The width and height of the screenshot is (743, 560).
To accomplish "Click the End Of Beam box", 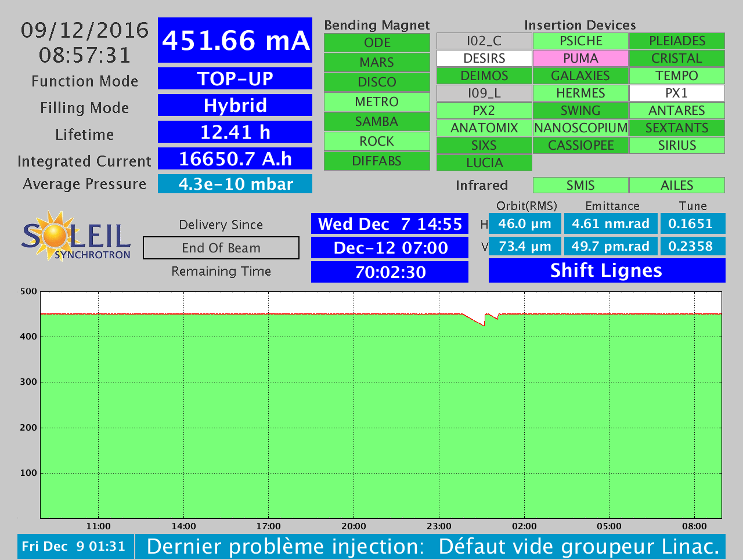I will point(221,248).
